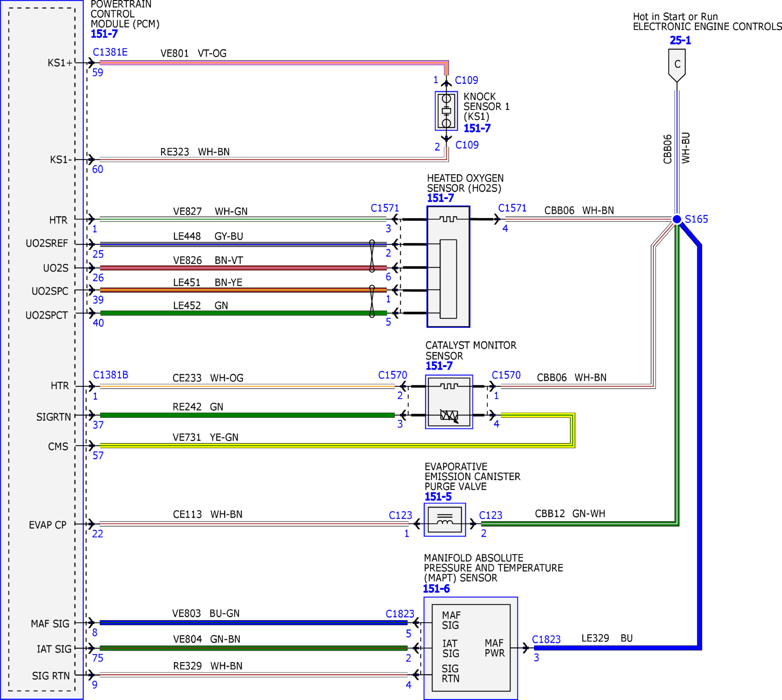Click the C1570 label at catalyst sensor pin 1
The height and width of the screenshot is (700, 782).
tap(506, 375)
